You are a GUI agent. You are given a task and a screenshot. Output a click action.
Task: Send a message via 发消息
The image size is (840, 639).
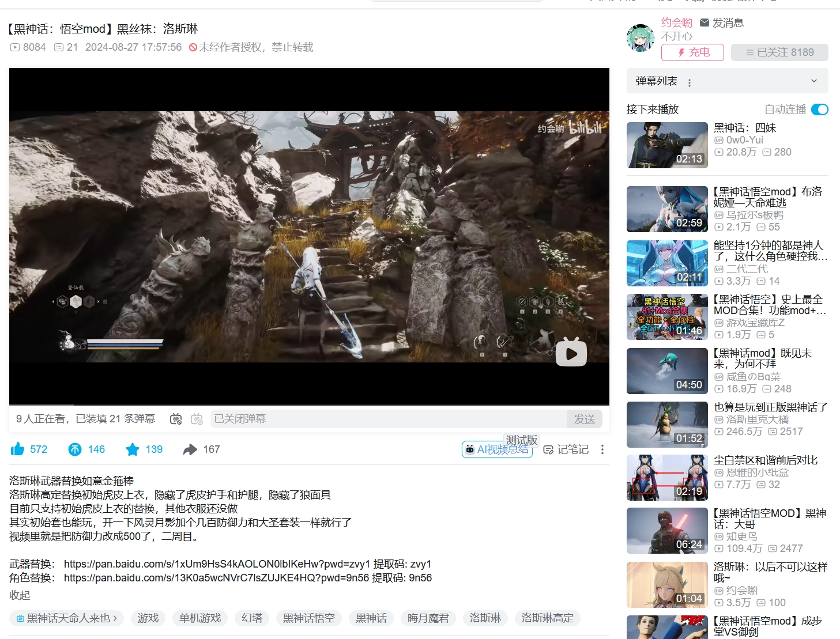pos(722,23)
